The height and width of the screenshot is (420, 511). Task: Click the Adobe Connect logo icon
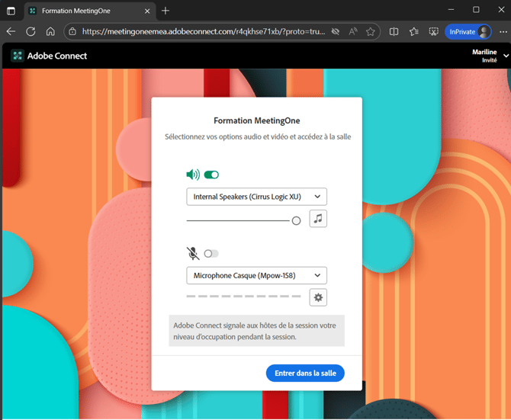pyautogui.click(x=18, y=56)
